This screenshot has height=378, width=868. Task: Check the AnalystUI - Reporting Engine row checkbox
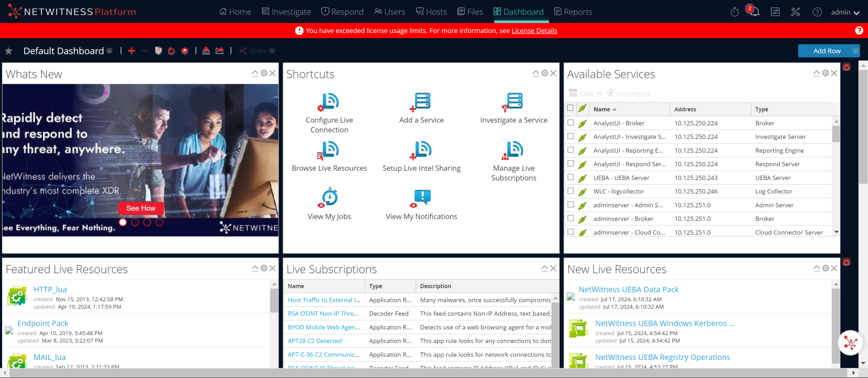[x=570, y=150]
